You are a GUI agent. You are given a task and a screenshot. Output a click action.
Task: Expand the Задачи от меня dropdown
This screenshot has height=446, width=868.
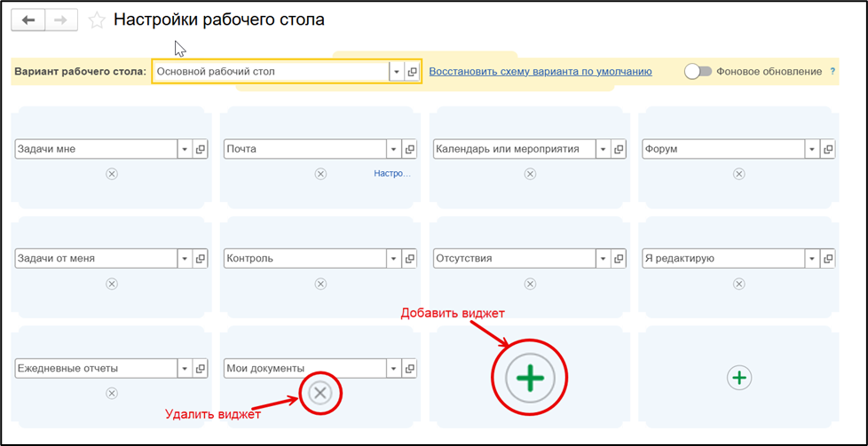(185, 258)
